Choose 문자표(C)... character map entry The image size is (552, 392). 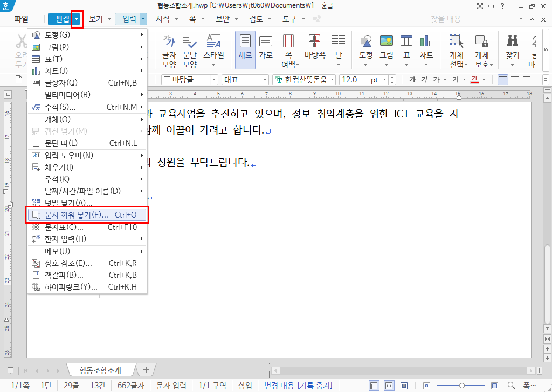click(87, 227)
